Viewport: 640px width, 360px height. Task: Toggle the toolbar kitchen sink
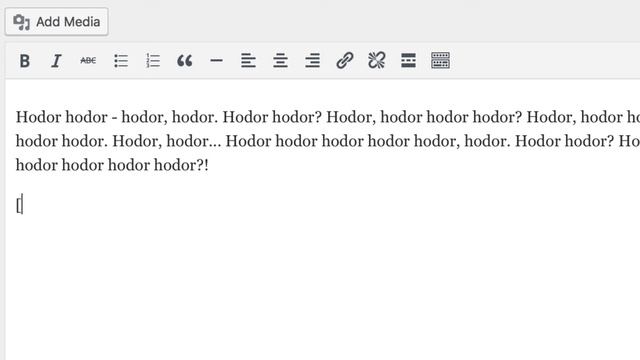(x=440, y=61)
